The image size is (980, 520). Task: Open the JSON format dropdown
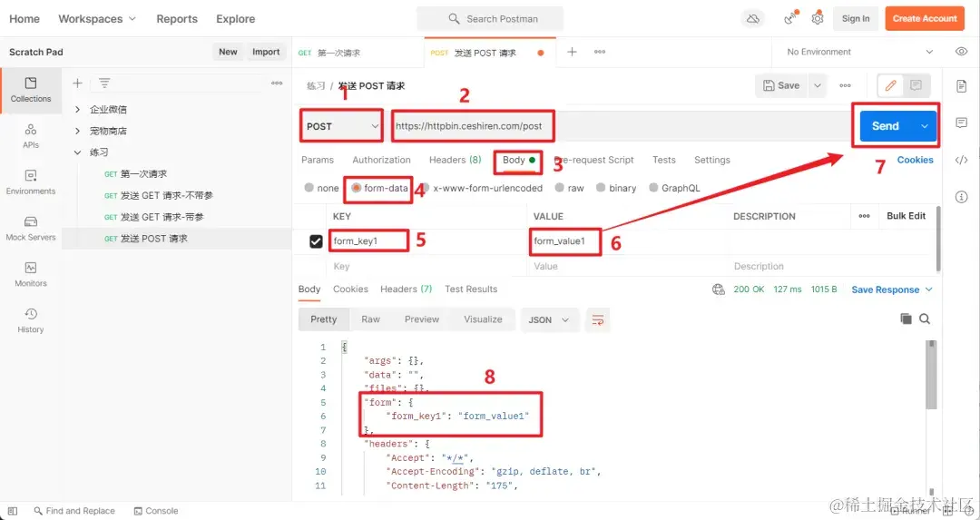[x=549, y=320]
